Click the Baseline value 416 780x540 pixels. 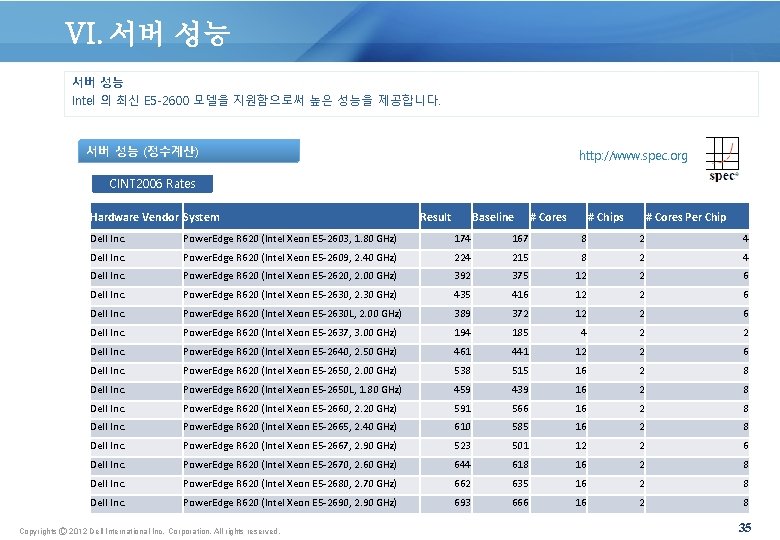(x=520, y=295)
